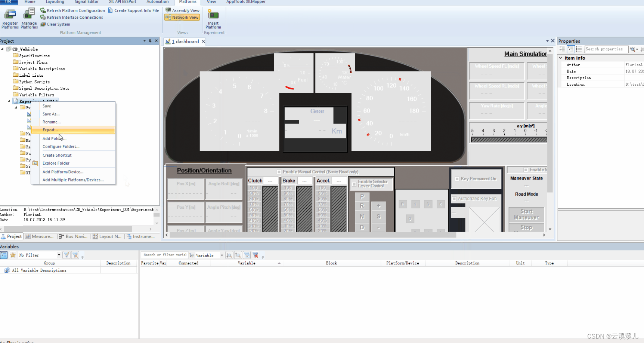The width and height of the screenshot is (644, 343).
Task: Switch to the Measurement bottom tab
Action: [x=40, y=236]
